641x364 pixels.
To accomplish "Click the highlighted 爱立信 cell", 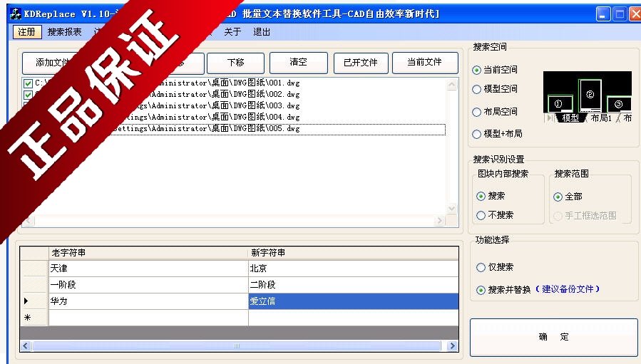I will 353,301.
